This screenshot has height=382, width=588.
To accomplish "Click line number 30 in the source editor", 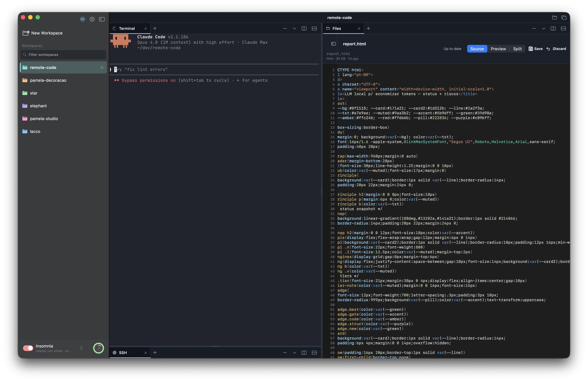I will (x=332, y=209).
